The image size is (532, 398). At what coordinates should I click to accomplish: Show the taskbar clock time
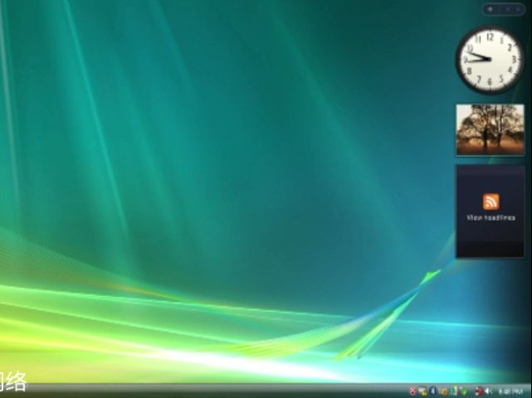[x=510, y=391]
